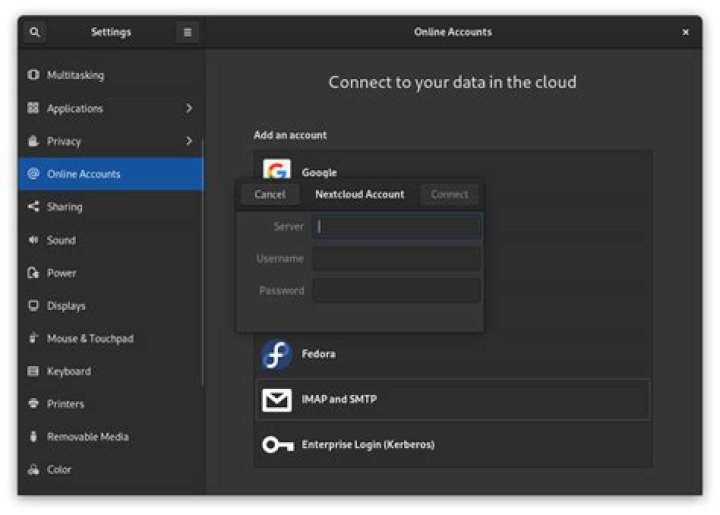Focus the Username input field
Screen dimensions: 720x515
pos(397,258)
